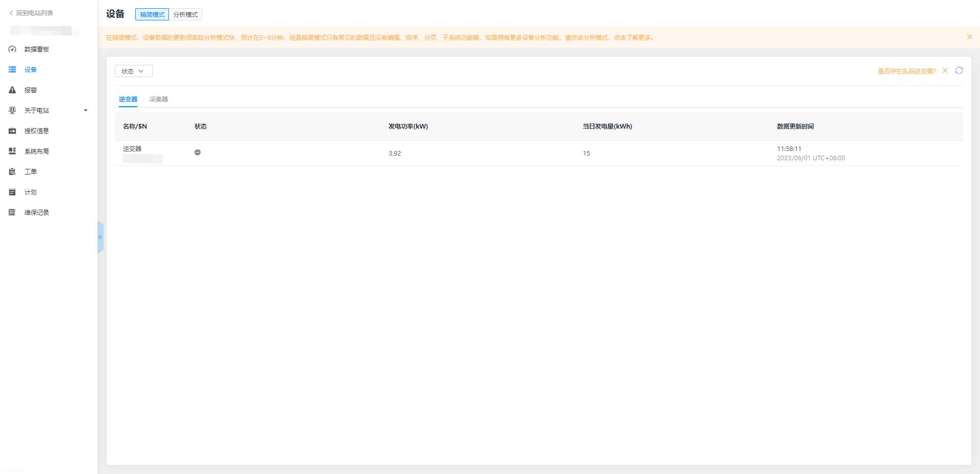Switch to 精简模式 simple mode

(152, 15)
